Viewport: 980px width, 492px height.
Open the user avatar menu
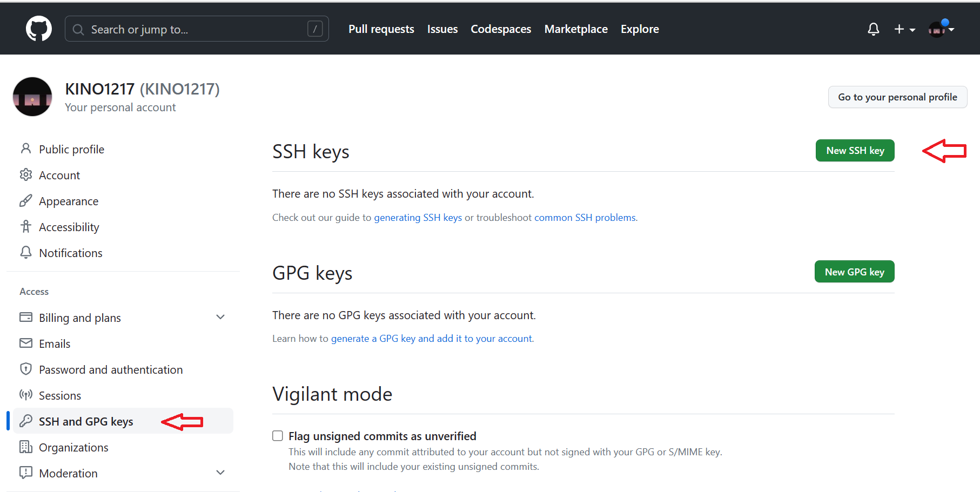941,29
